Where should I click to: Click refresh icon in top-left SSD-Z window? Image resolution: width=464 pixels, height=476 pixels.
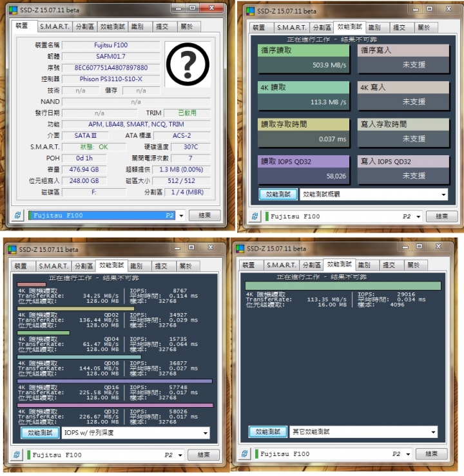(18, 215)
